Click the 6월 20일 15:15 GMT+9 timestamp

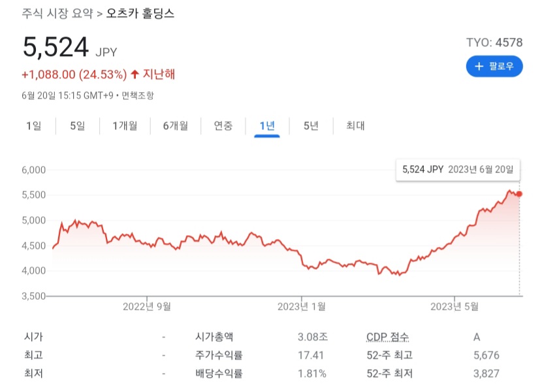coord(67,95)
